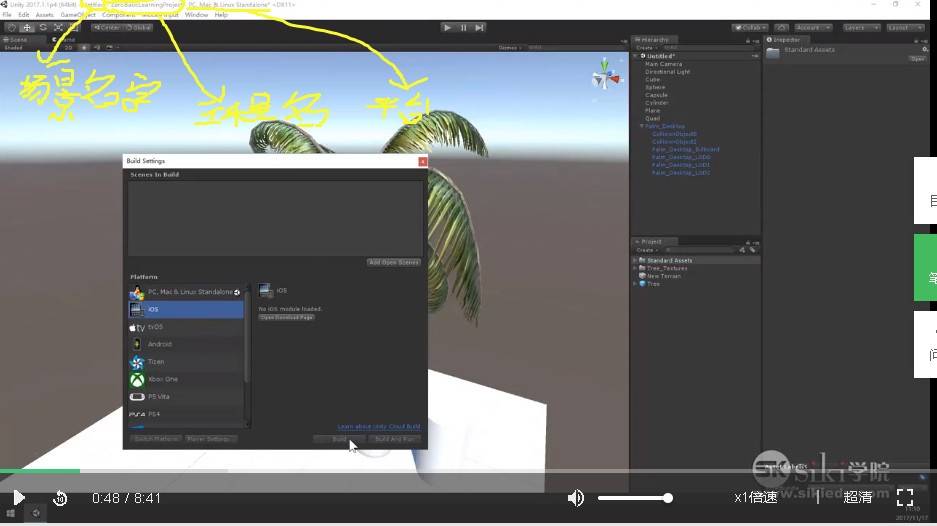Click the Unity Pause button

[463, 27]
